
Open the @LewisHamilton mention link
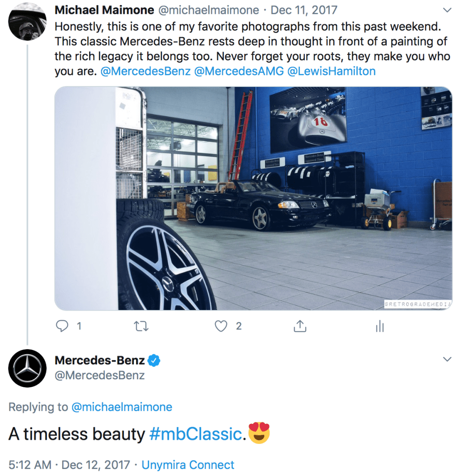point(332,71)
